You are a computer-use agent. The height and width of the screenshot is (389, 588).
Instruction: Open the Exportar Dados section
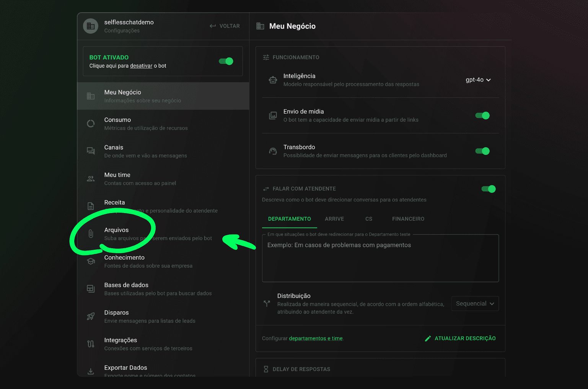pos(163,368)
